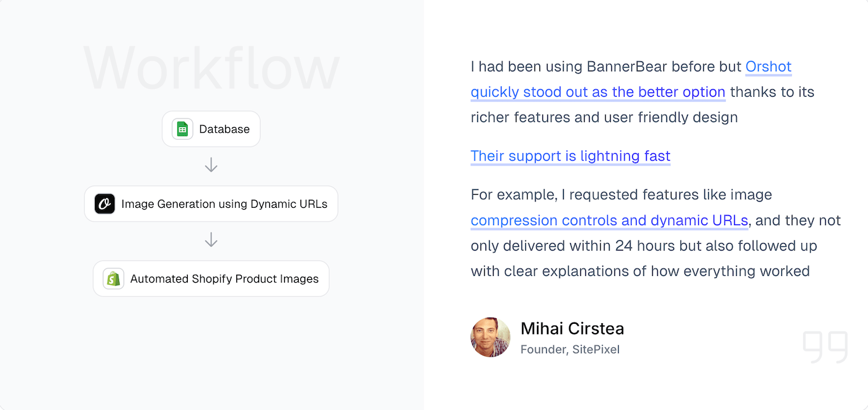Click the green Google Sheets icon
Image resolution: width=868 pixels, height=410 pixels.
[182, 129]
